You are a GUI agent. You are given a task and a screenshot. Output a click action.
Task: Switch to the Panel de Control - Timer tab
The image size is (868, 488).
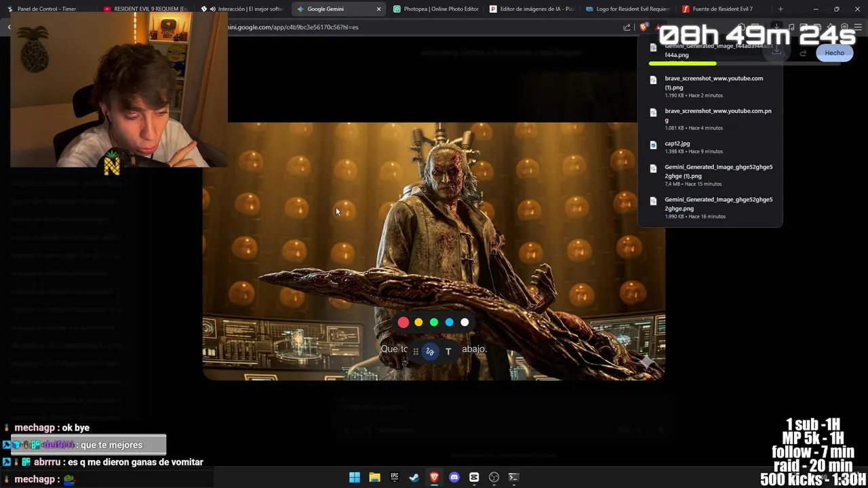coord(49,9)
